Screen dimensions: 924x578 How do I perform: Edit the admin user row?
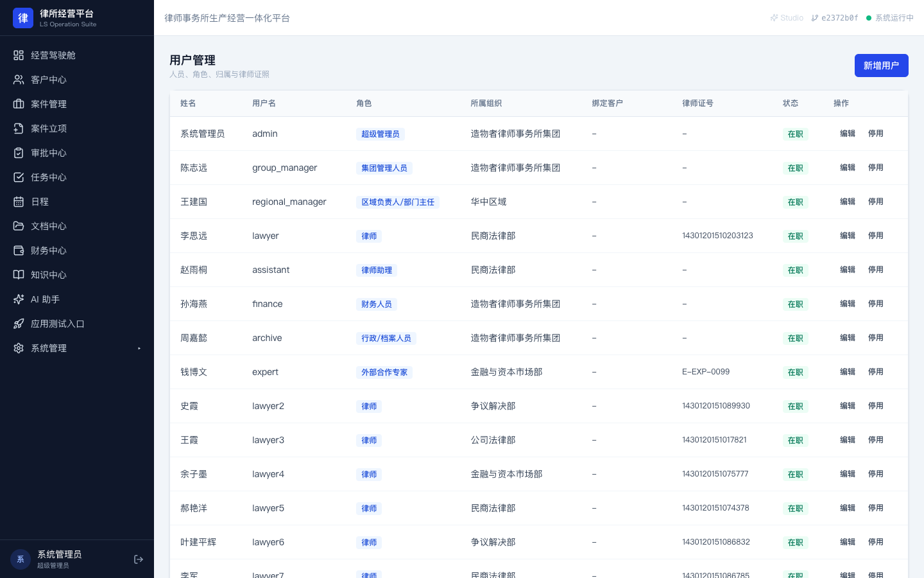(848, 134)
